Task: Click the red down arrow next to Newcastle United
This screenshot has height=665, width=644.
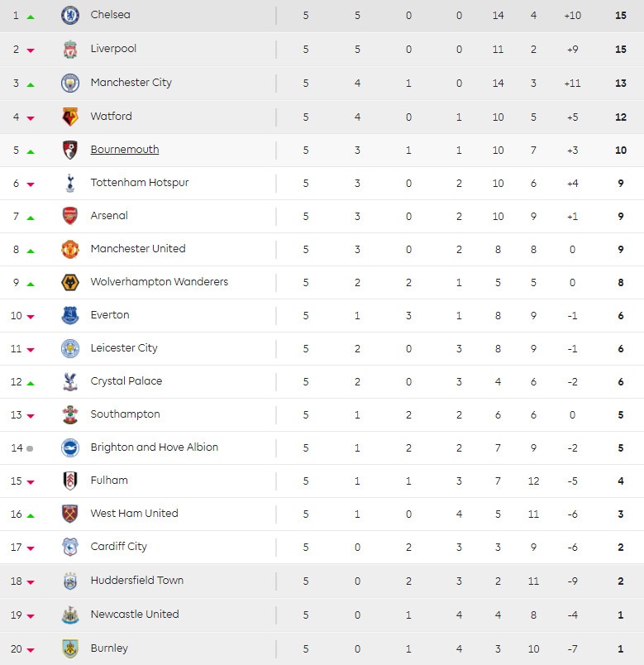Action: point(30,615)
